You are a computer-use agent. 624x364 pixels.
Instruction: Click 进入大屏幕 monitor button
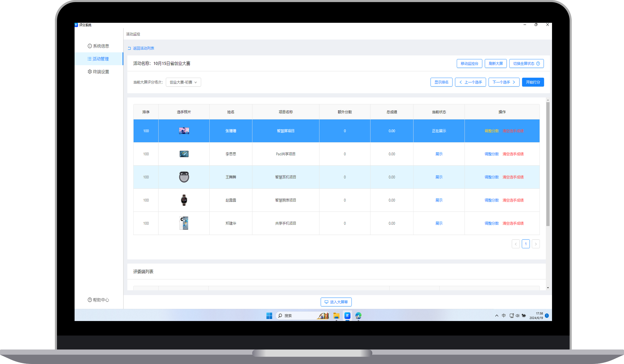point(336,302)
